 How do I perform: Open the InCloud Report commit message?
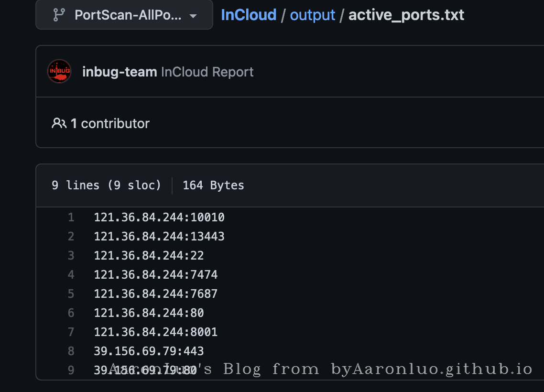pos(207,72)
